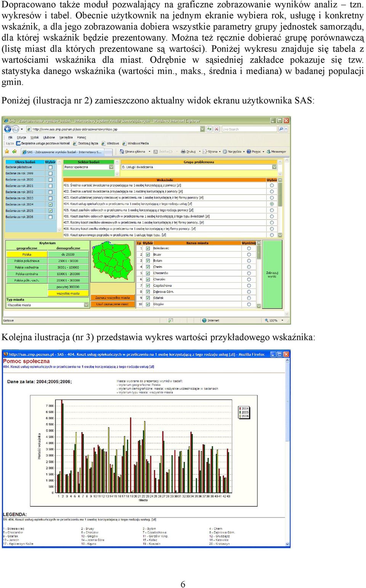Choose the wszystkie miasta demographic option
The width and height of the screenshot is (366, 588).
(x=68, y=293)
